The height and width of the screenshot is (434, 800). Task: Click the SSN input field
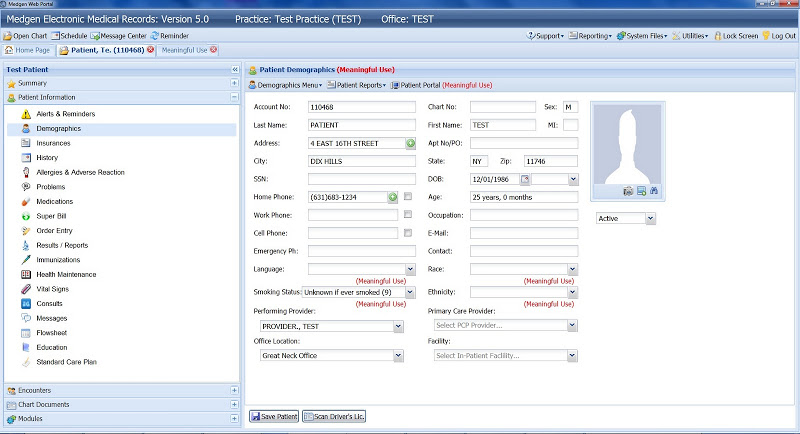click(x=362, y=179)
